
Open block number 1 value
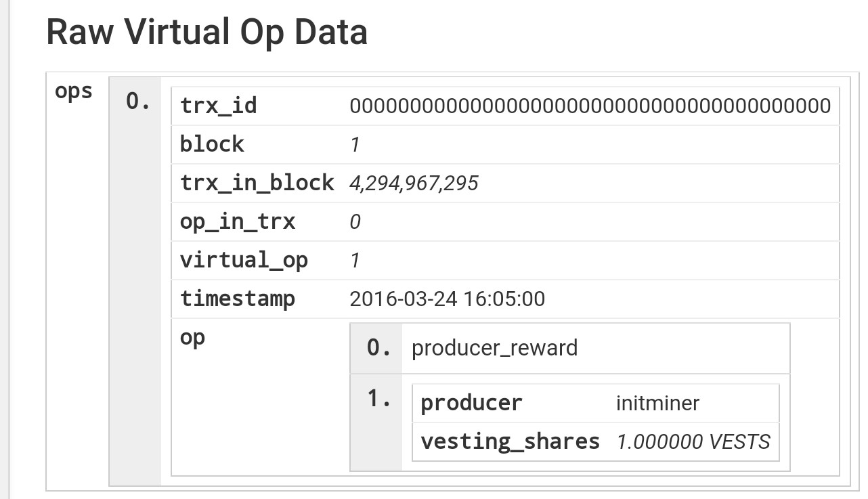[355, 145]
